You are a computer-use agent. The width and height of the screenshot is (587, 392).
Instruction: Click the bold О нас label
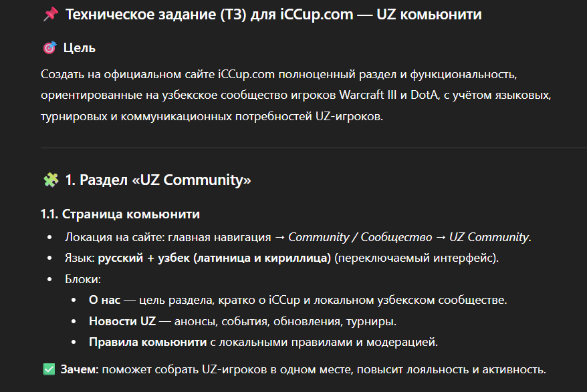(x=105, y=300)
